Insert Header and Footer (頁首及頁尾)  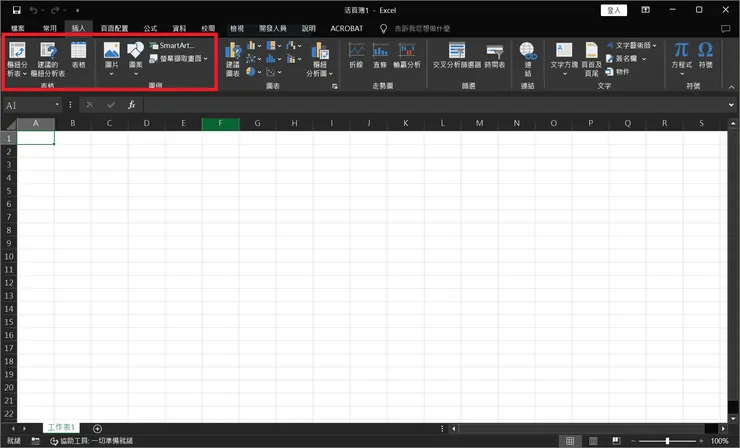tap(591, 59)
